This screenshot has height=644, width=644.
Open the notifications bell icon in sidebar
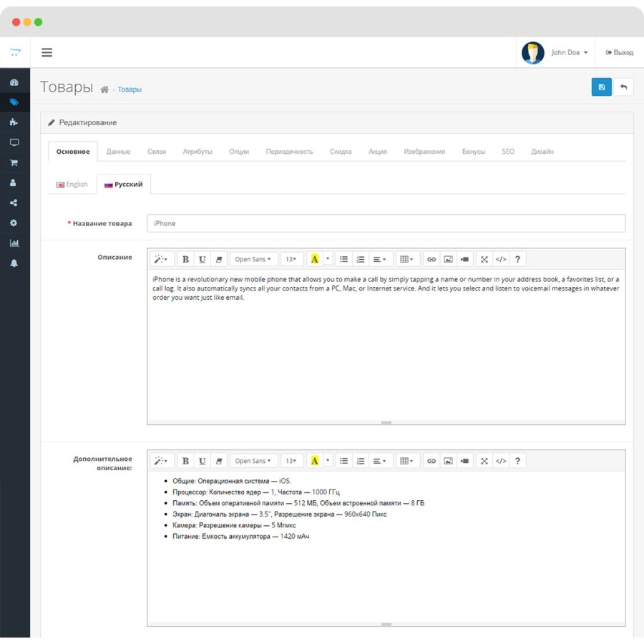point(14,263)
